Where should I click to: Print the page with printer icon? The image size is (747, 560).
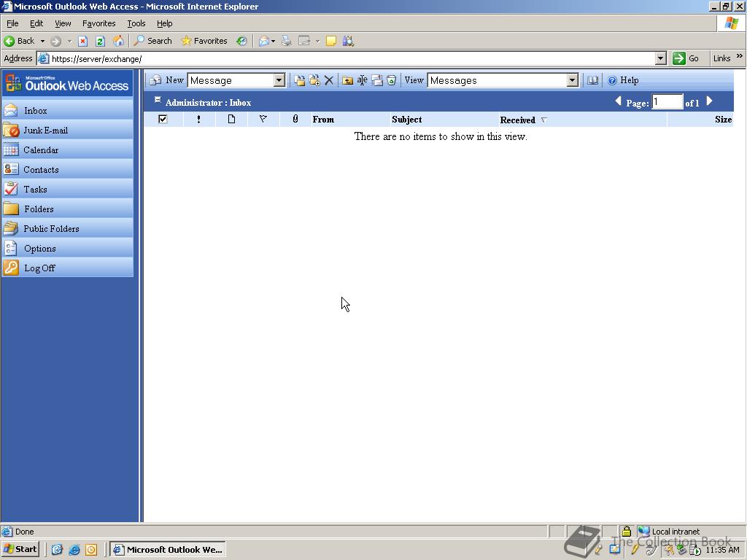(286, 41)
